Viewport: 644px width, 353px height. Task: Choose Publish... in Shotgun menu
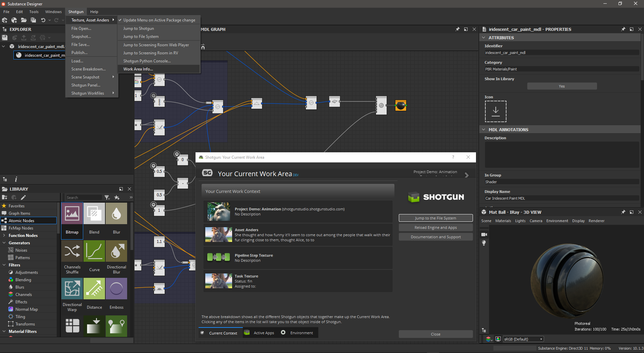79,53
